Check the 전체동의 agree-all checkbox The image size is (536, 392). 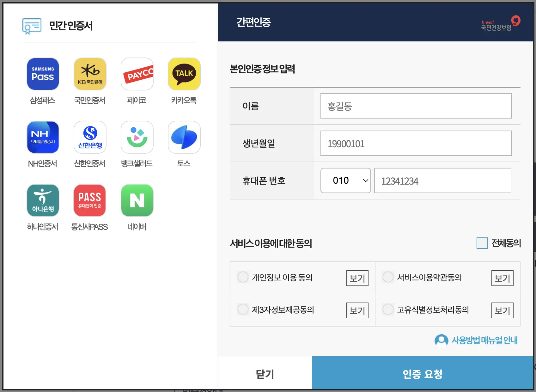click(x=482, y=243)
